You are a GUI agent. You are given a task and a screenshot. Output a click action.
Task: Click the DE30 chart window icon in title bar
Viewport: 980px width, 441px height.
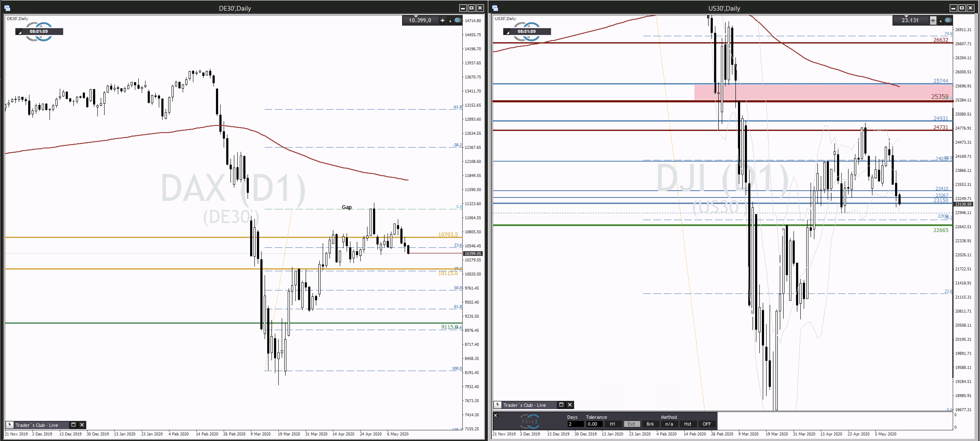[7, 8]
